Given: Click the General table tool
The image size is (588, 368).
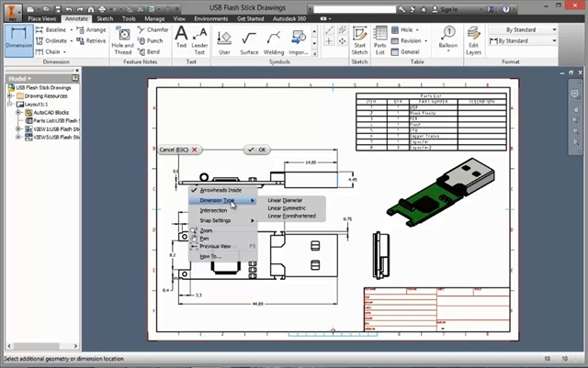Looking at the screenshot, I should (x=405, y=51).
